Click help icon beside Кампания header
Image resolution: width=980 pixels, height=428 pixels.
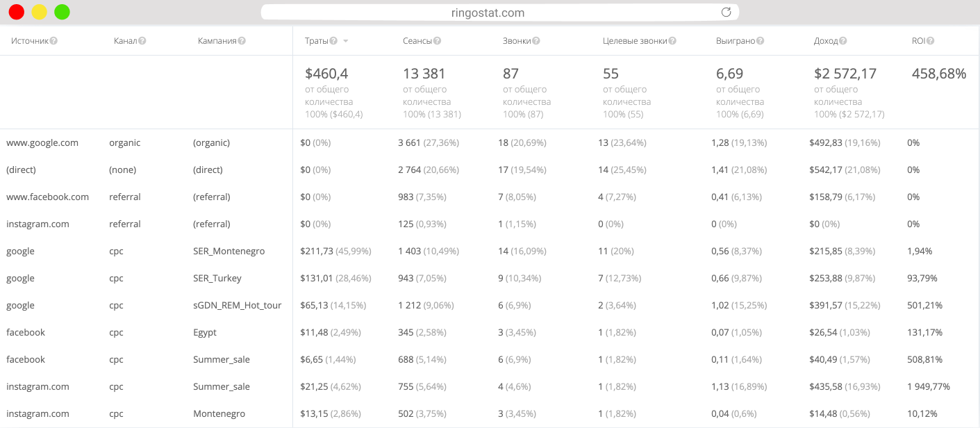[242, 41]
